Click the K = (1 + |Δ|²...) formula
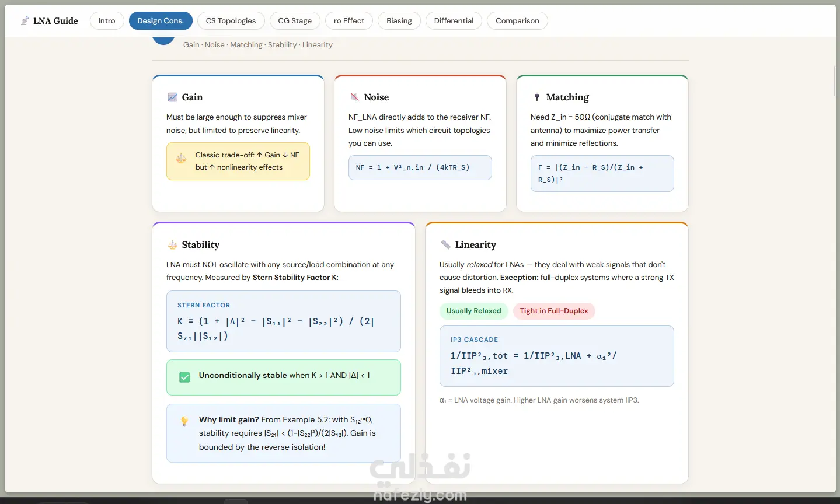This screenshot has height=504, width=840. coord(276,328)
